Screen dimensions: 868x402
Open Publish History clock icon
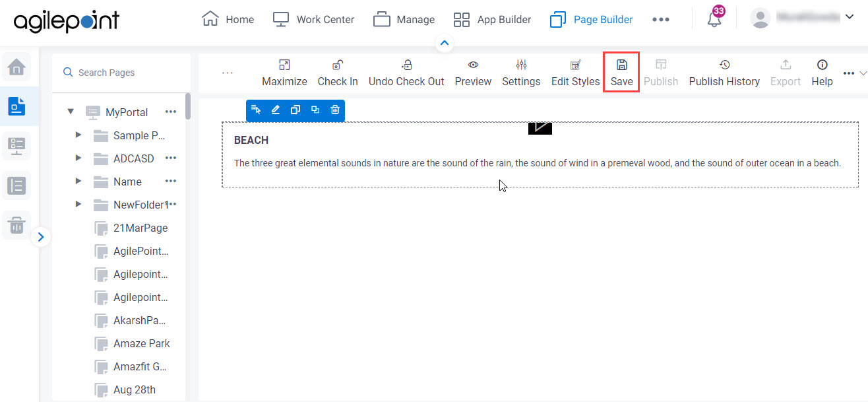tap(724, 65)
